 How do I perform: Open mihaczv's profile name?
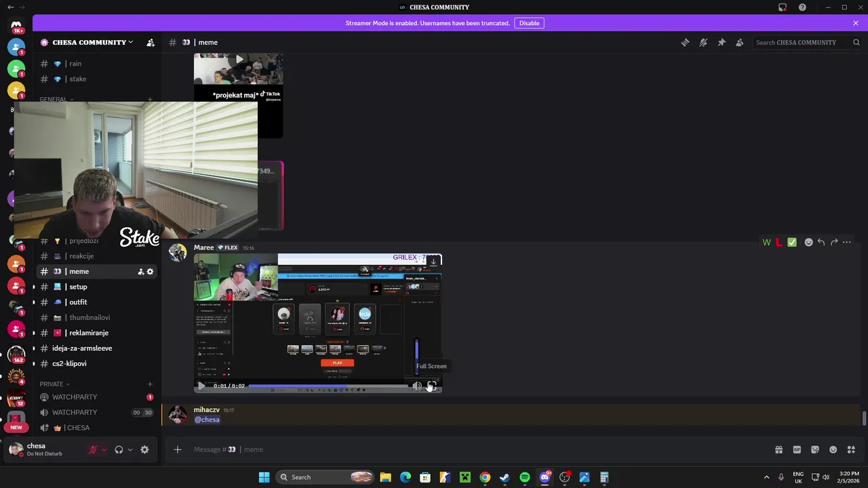(206, 410)
